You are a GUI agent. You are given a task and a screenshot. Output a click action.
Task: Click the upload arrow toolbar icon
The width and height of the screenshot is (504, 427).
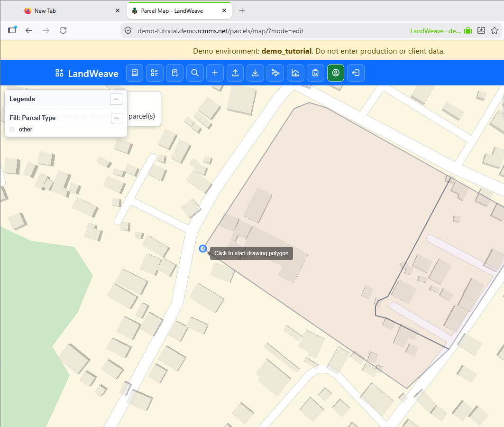(235, 73)
